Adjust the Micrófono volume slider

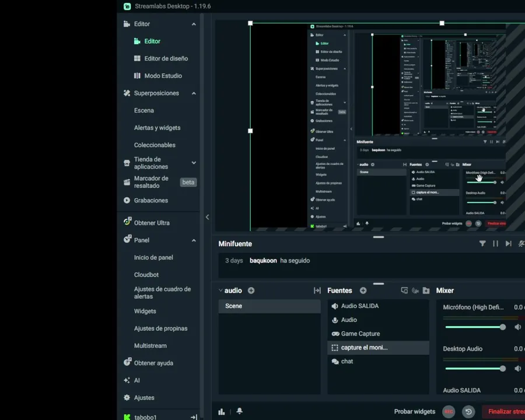point(475,327)
